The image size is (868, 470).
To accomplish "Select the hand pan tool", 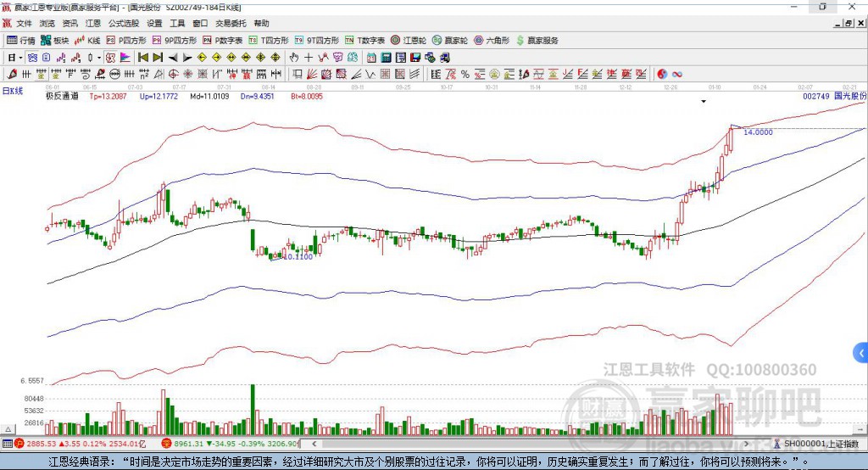I will 294,57.
